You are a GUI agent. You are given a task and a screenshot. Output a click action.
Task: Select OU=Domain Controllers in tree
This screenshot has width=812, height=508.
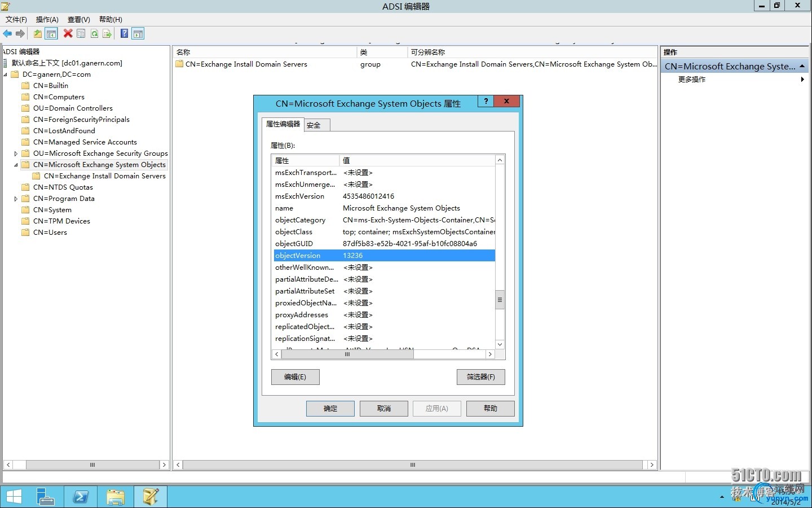(x=73, y=108)
